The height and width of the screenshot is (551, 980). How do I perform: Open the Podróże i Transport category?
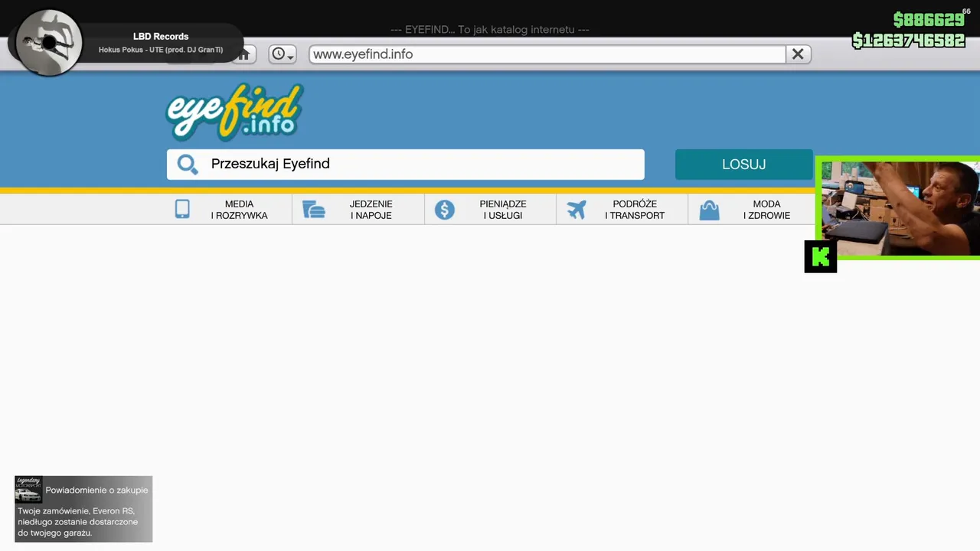pyautogui.click(x=622, y=210)
